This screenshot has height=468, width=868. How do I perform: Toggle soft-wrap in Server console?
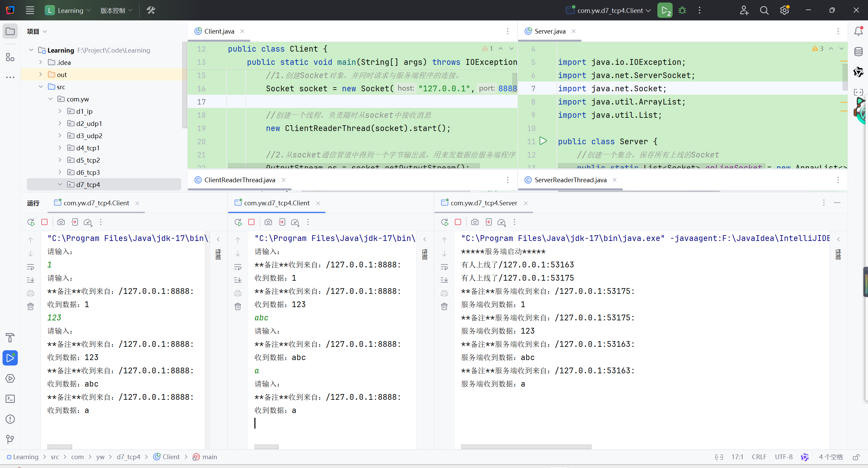(x=444, y=267)
